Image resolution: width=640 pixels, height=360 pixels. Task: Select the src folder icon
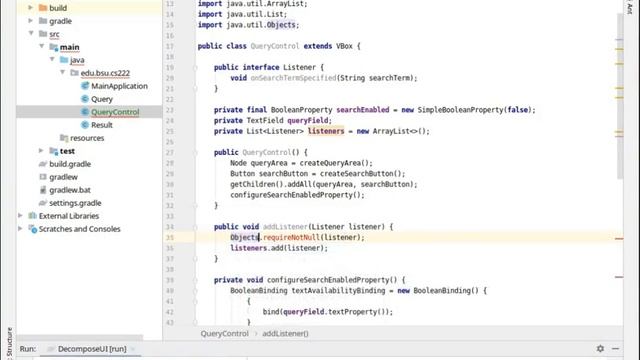43,33
